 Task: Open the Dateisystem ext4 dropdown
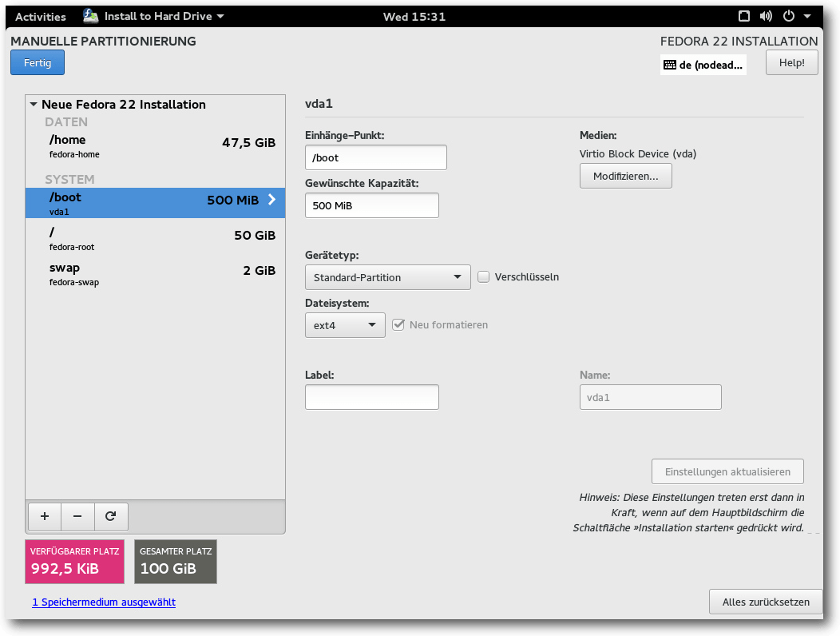[345, 325]
